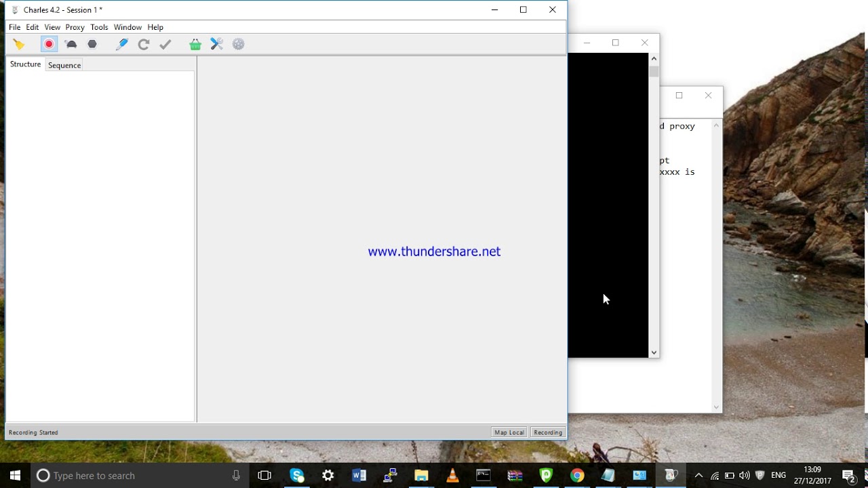The height and width of the screenshot is (488, 868).
Task: Click the ENG language indicator
Action: point(778,476)
